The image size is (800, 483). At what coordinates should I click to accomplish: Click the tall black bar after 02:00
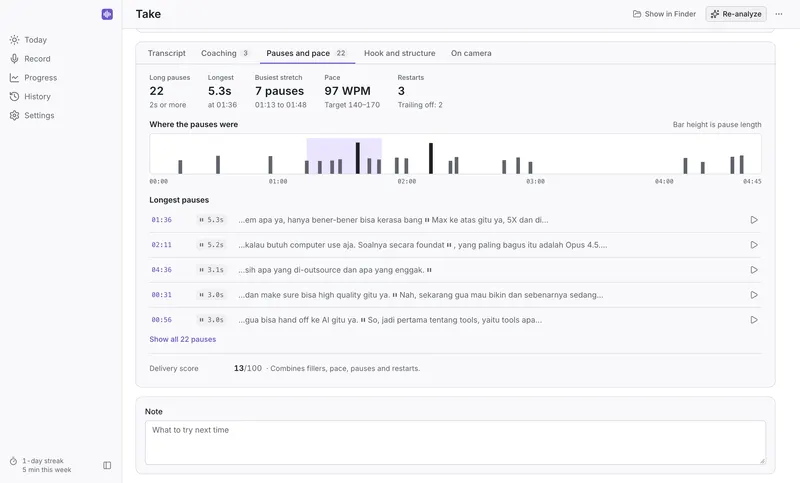[431, 158]
